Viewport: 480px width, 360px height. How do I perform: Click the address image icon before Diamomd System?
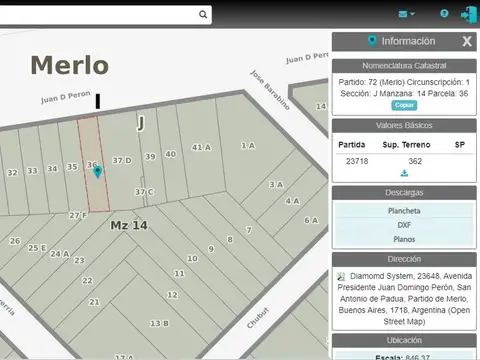(x=341, y=276)
